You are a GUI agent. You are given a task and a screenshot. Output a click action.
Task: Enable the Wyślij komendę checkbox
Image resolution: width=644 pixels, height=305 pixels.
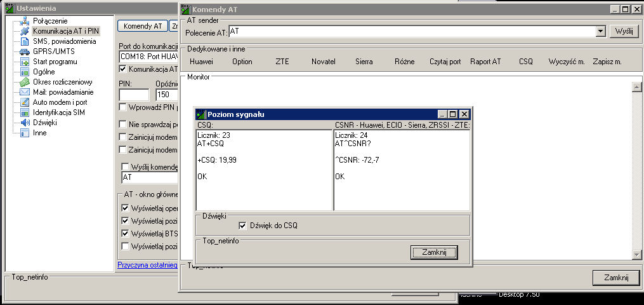pyautogui.click(x=126, y=166)
